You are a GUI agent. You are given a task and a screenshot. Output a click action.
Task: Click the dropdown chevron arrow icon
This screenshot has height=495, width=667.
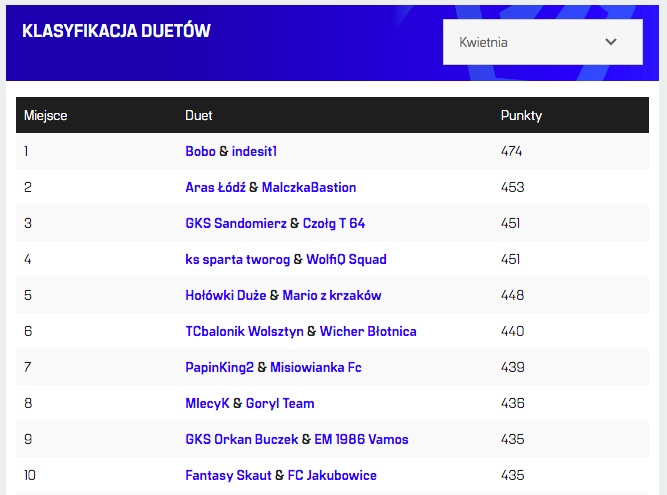click(611, 42)
